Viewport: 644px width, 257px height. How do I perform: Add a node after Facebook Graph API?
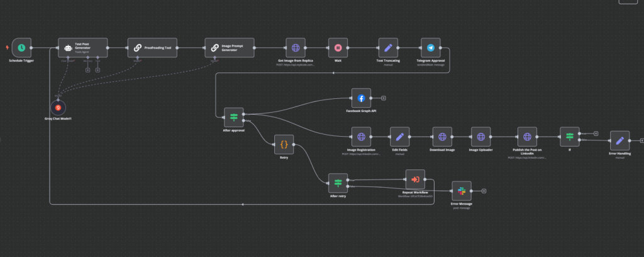384,98
